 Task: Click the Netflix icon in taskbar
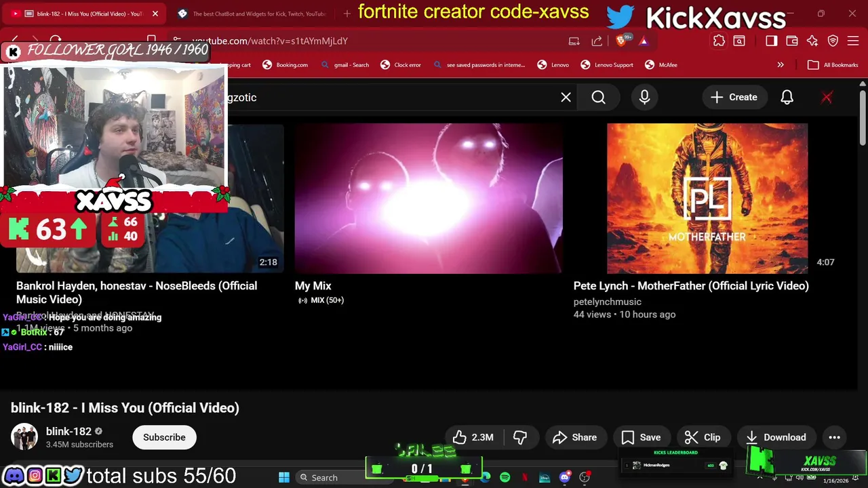tap(524, 477)
